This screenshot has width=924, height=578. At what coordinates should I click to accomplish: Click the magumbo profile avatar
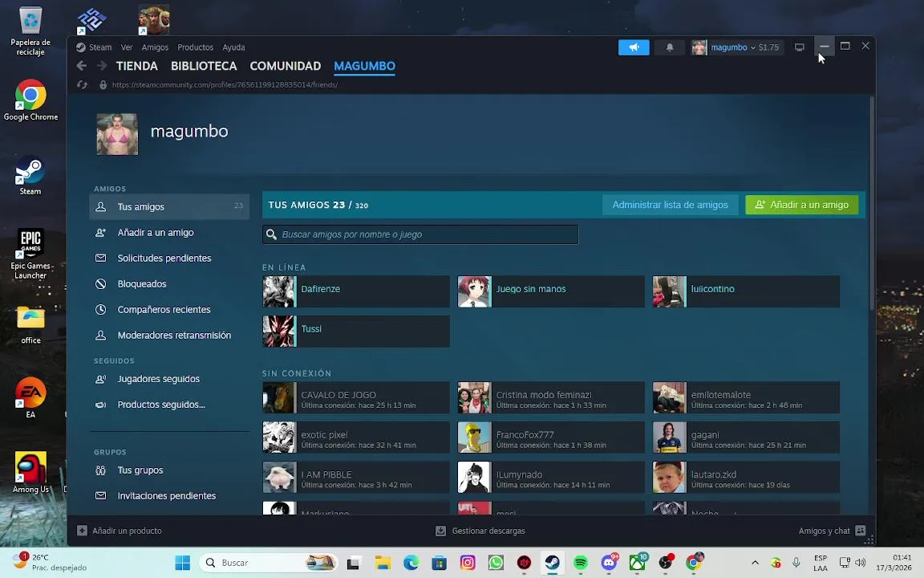(x=117, y=135)
